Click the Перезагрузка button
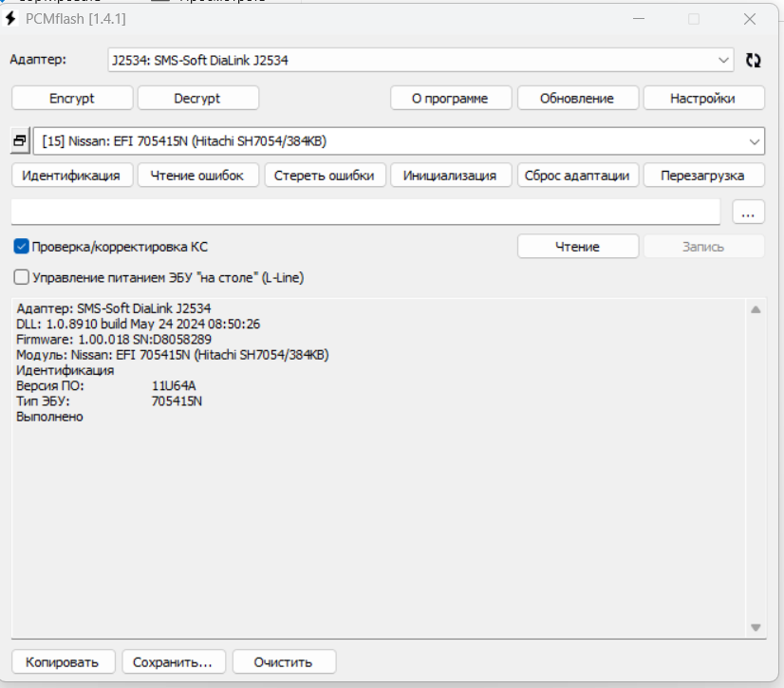Viewport: 784px width, 688px height. pos(703,176)
